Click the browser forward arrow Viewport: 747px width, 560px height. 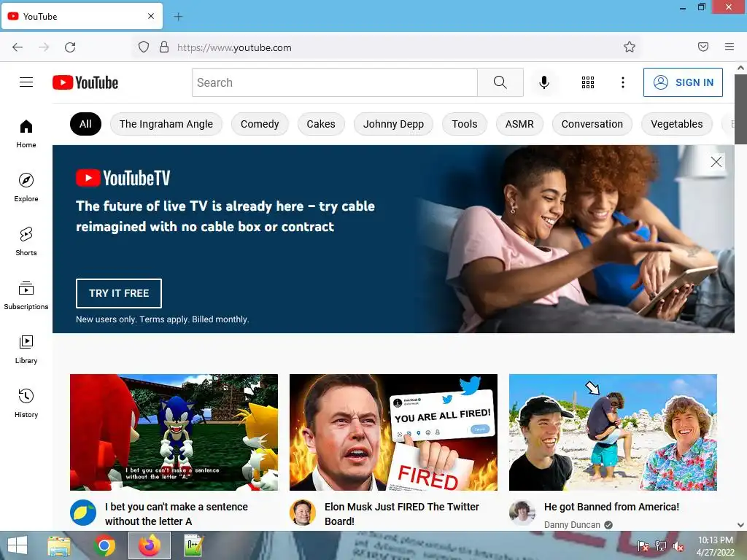pyautogui.click(x=44, y=47)
